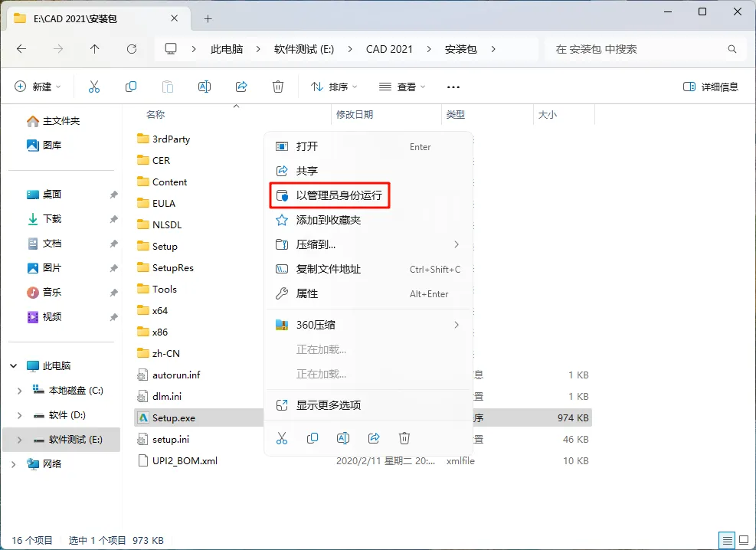756x550 pixels.
Task: Click 软件测试 (E:) in the address breadcrumb
Action: click(x=304, y=49)
